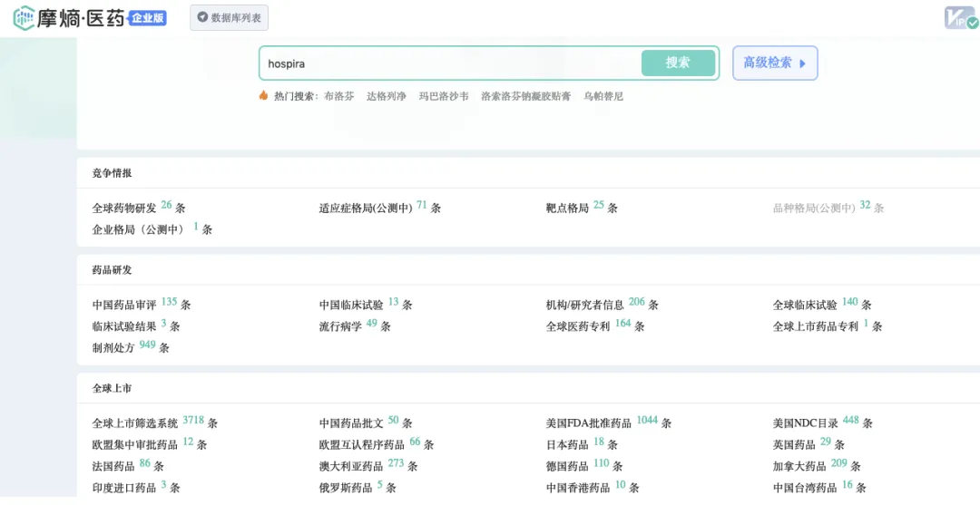Open 全球临床试验 results
980x505 pixels.
[805, 305]
